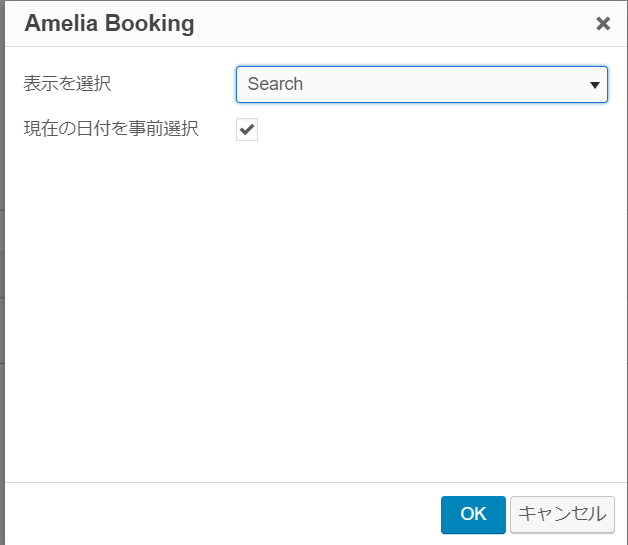Click the black triangle arrow in Search dropdown
The height and width of the screenshot is (545, 628).
click(x=595, y=85)
